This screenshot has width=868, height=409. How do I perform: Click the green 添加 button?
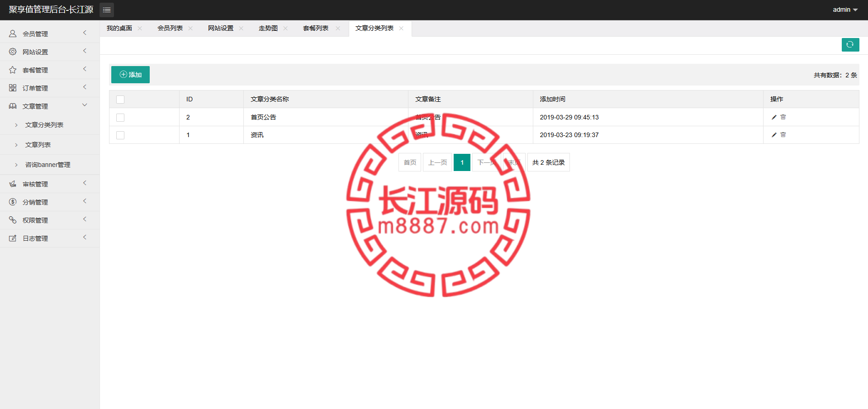[x=130, y=75]
